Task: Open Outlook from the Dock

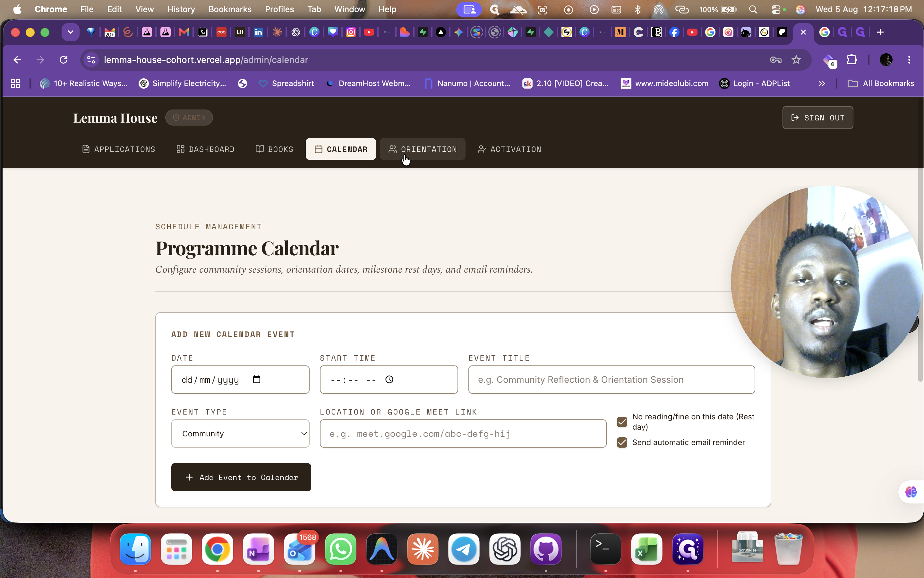Action: 300,549
